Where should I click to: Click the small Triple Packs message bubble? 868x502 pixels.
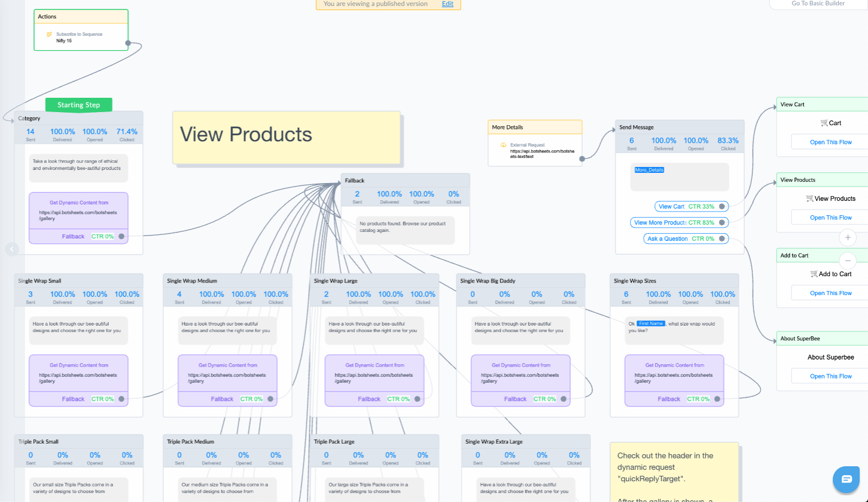[79, 489]
